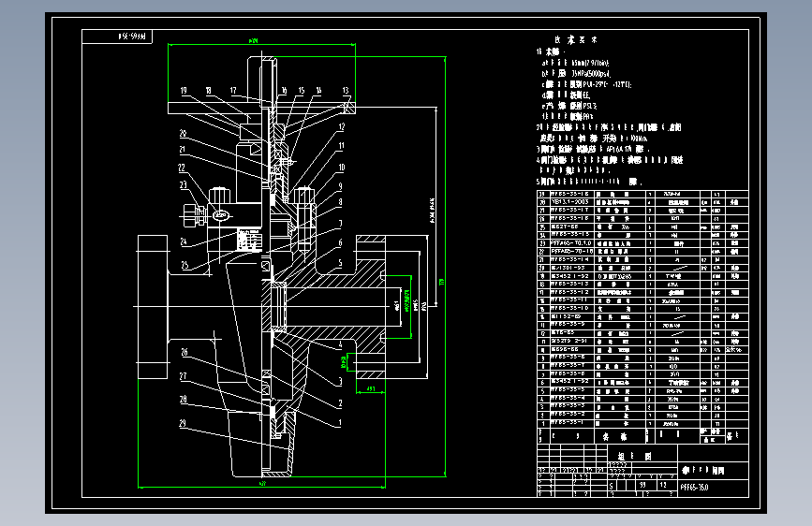
Task: Click callout number 26 on the valve drawing
Action: 185,352
